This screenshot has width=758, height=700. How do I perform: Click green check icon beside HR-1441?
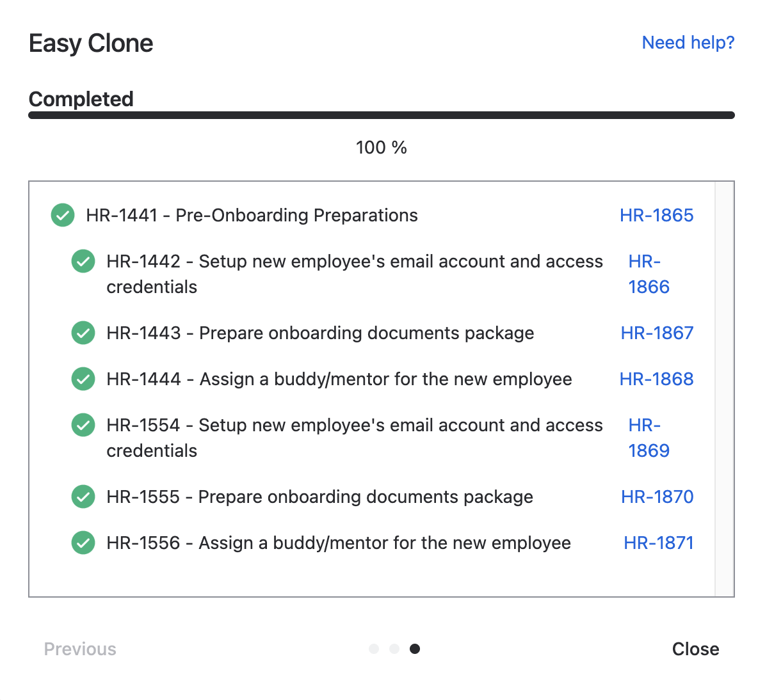[63, 215]
